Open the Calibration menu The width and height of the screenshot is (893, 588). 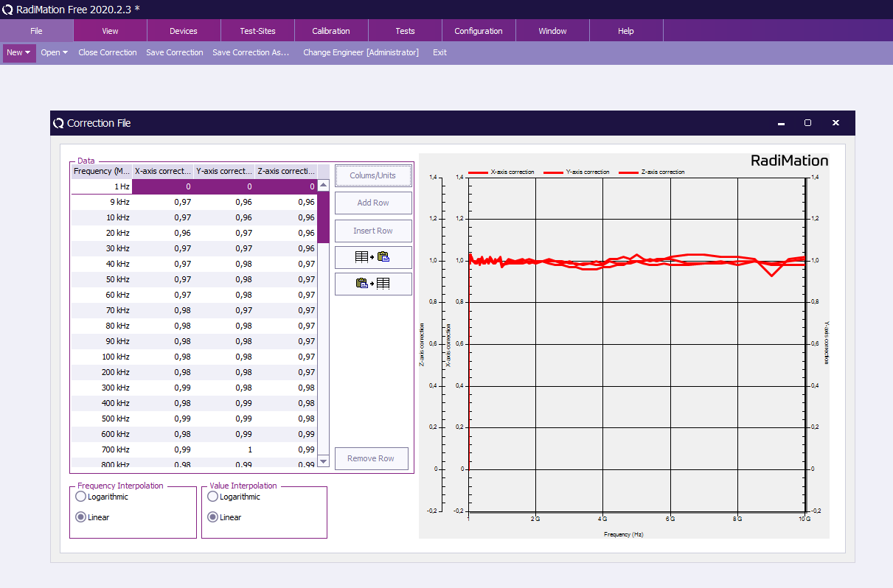pos(331,31)
